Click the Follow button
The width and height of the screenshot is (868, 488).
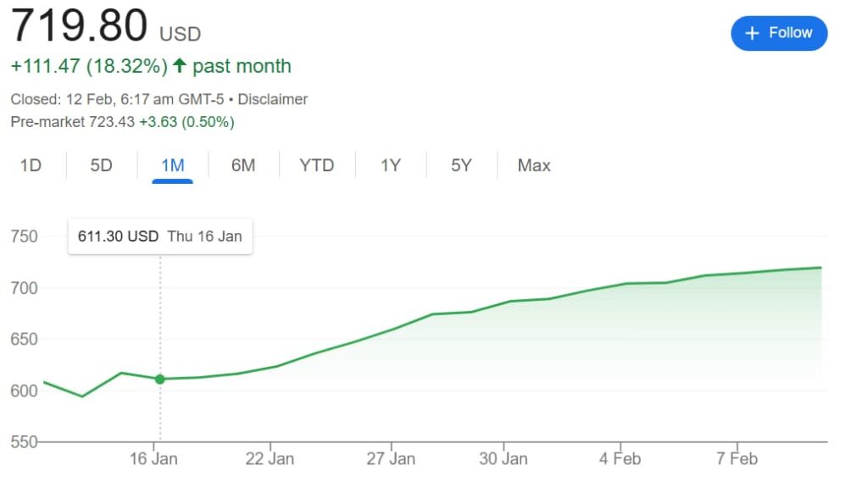tap(779, 33)
